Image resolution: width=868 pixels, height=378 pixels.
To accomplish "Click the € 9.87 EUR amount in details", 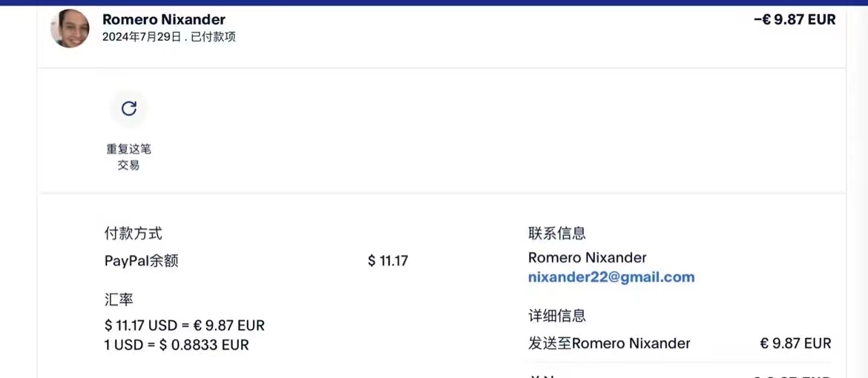I will click(795, 343).
